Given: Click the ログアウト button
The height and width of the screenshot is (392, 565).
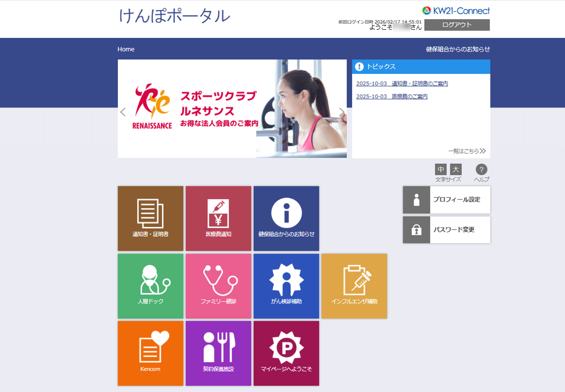Looking at the screenshot, I should [457, 25].
